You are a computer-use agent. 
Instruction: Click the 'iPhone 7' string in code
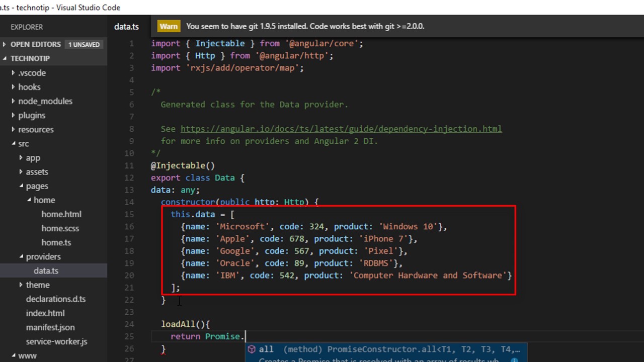[x=385, y=239]
